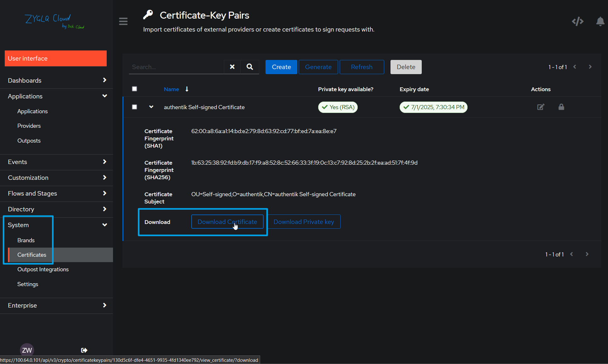This screenshot has height=364, width=608.
Task: Open the System Settings page
Action: tap(28, 284)
